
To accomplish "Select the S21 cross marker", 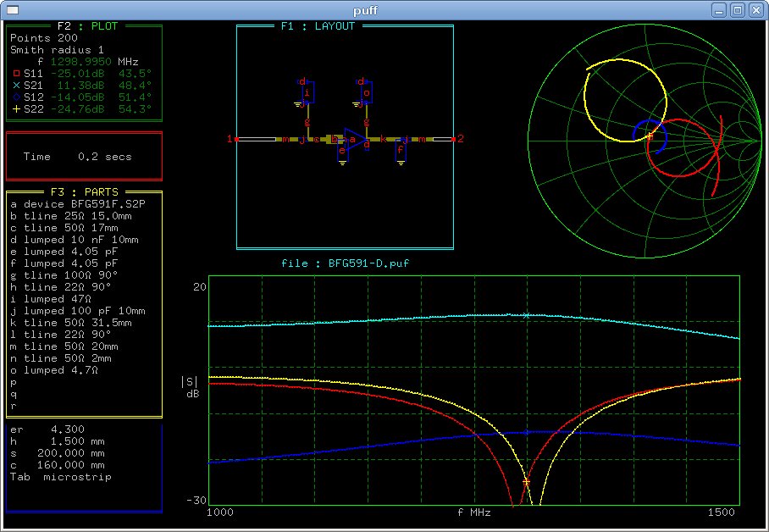I will pyautogui.click(x=15, y=86).
